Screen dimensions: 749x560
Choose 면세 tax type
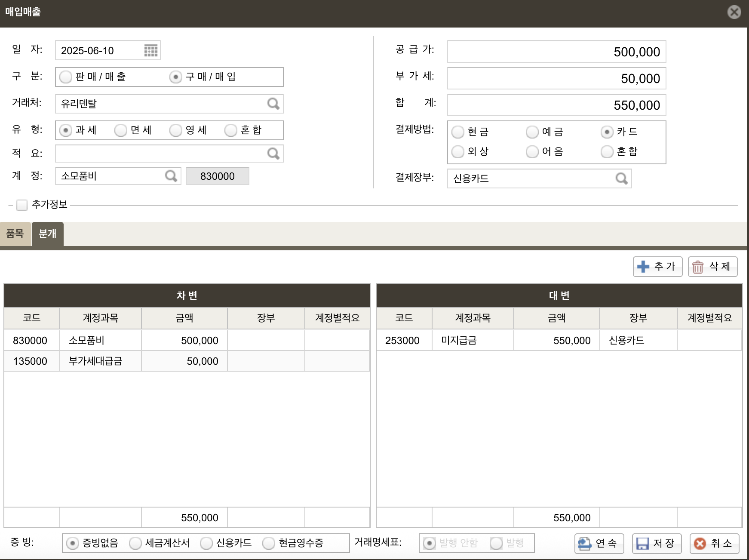coord(121,130)
